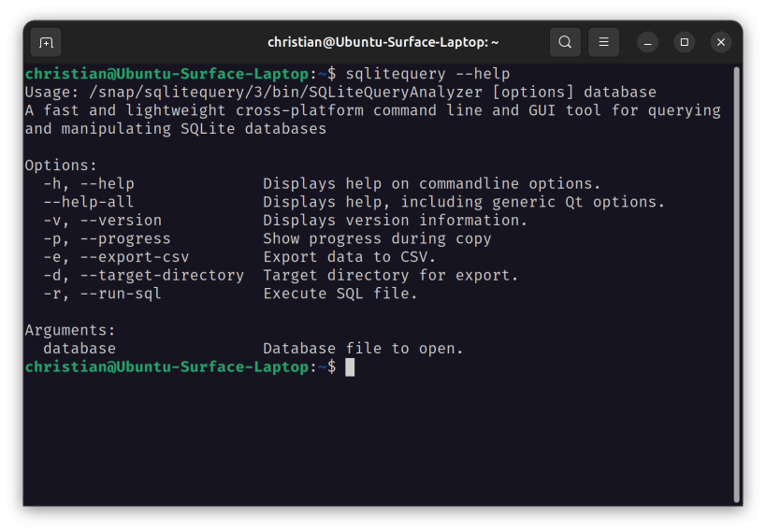Close the terminal window
Screen dimensions: 766x532
721,42
